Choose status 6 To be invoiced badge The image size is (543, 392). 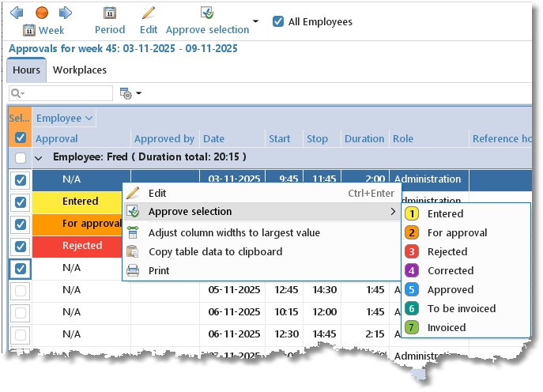point(412,308)
